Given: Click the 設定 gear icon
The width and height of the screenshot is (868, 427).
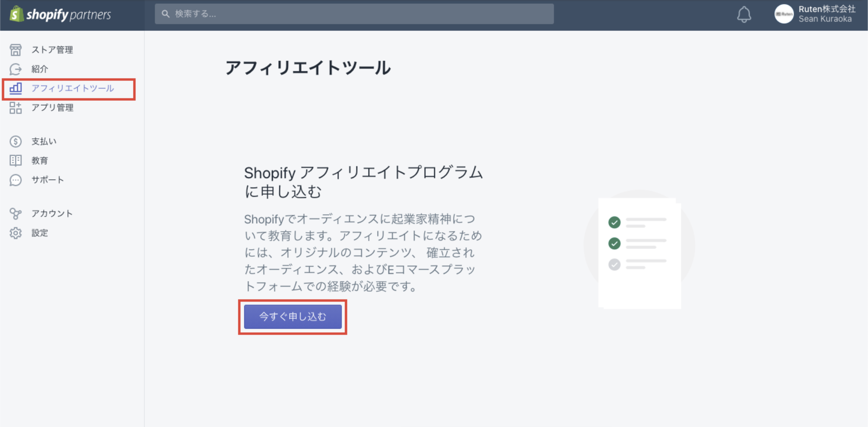Looking at the screenshot, I should point(15,233).
